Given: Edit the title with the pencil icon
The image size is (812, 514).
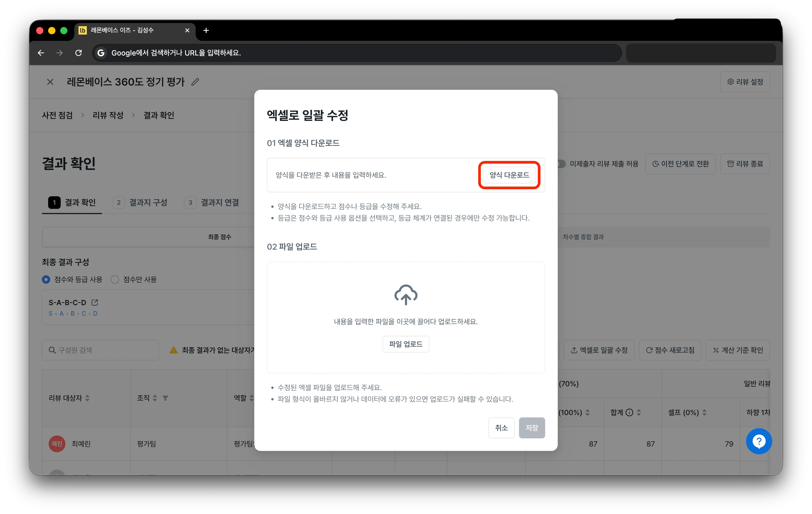Looking at the screenshot, I should pos(195,82).
